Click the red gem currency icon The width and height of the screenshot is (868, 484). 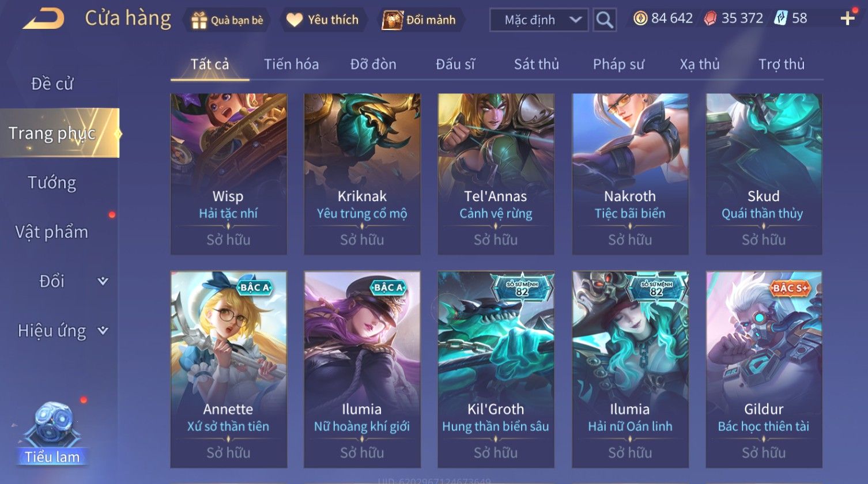tap(711, 18)
